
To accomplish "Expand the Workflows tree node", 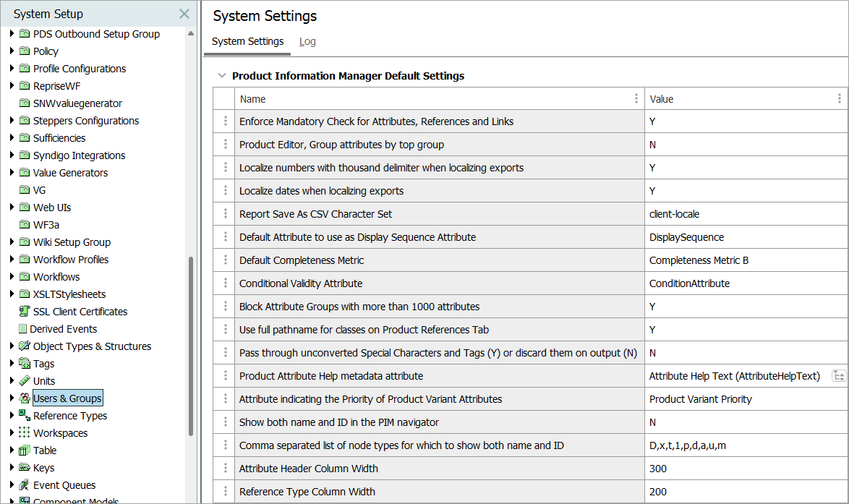I will pos(12,277).
